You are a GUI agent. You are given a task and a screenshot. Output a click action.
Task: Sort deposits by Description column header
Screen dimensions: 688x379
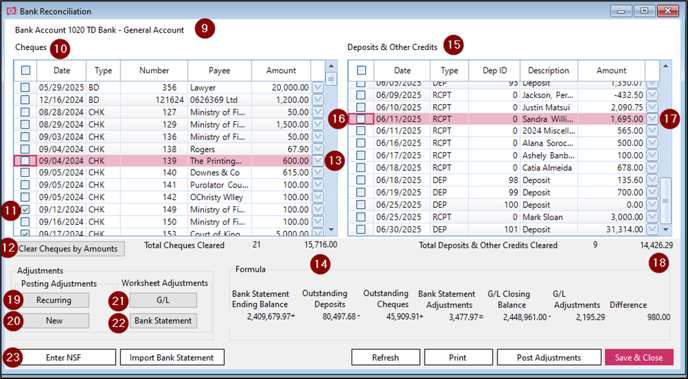tap(548, 70)
